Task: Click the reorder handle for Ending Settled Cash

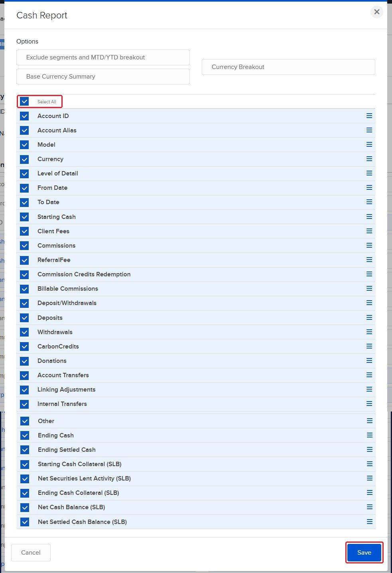Action: 370,449
